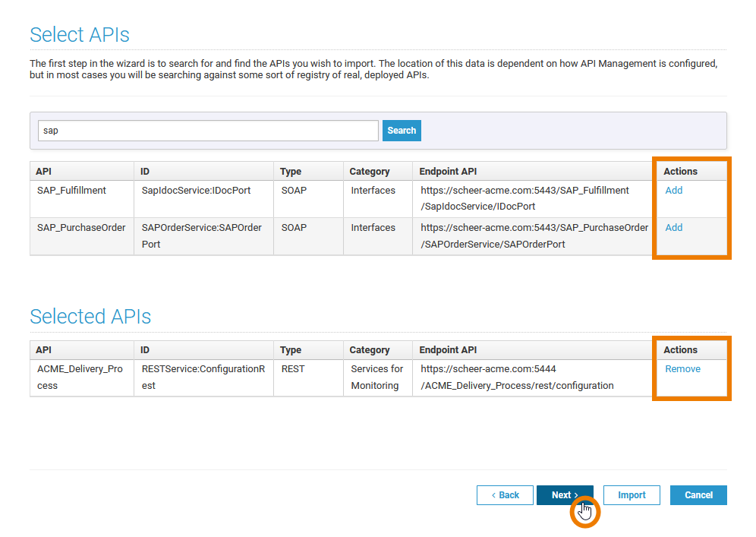Remove the ACME_Delivery_Process API from selection
756x537 pixels.
click(x=682, y=369)
